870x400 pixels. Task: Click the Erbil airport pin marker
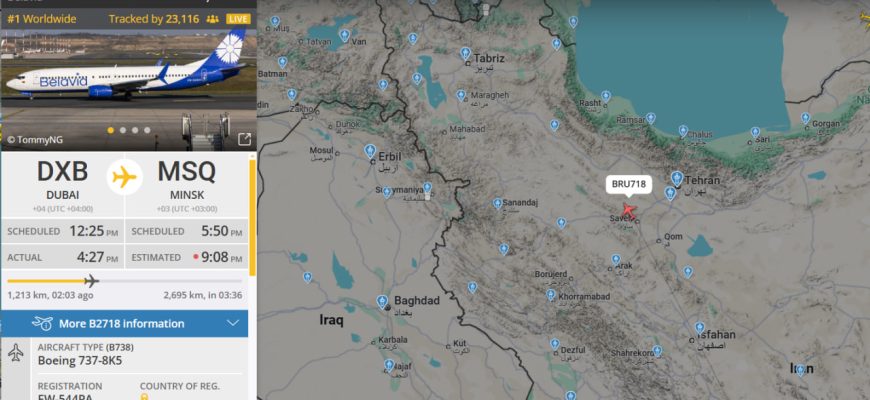(370, 151)
